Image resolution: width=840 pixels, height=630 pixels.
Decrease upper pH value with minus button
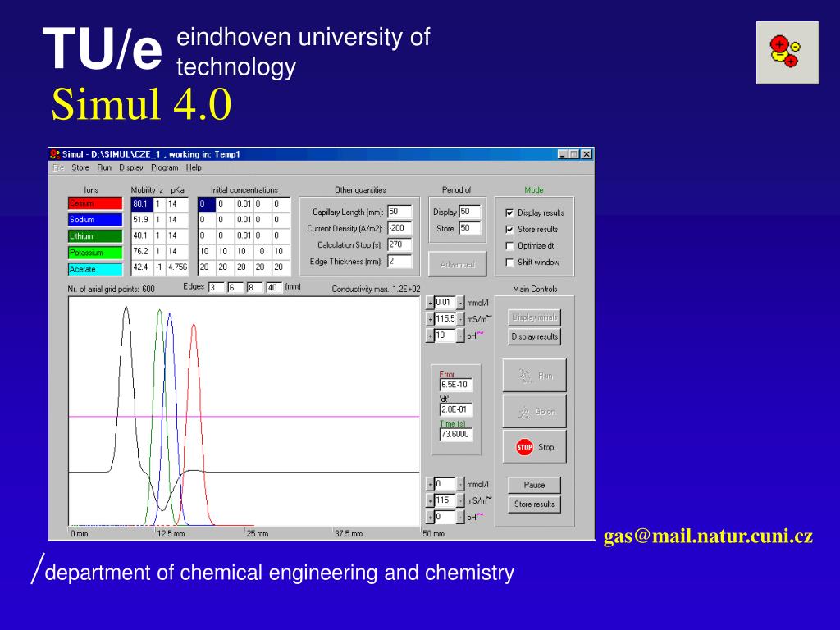(x=460, y=336)
